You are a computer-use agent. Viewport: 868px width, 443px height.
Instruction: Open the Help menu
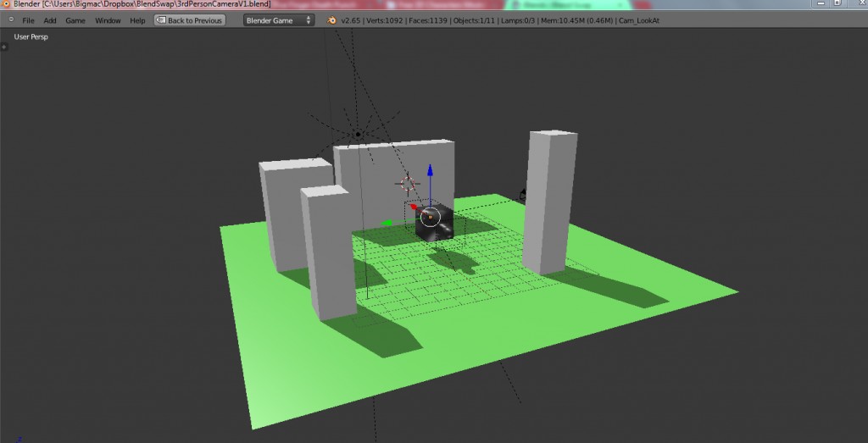point(137,20)
